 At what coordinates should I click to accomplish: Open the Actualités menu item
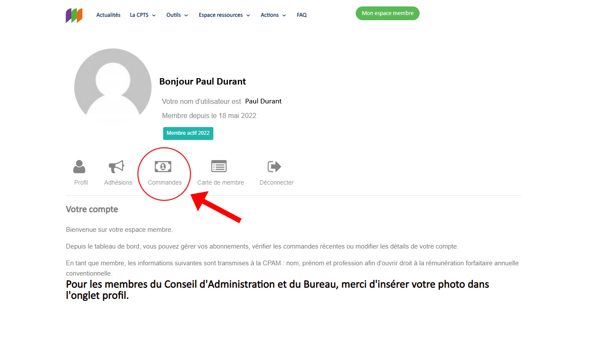coord(108,15)
